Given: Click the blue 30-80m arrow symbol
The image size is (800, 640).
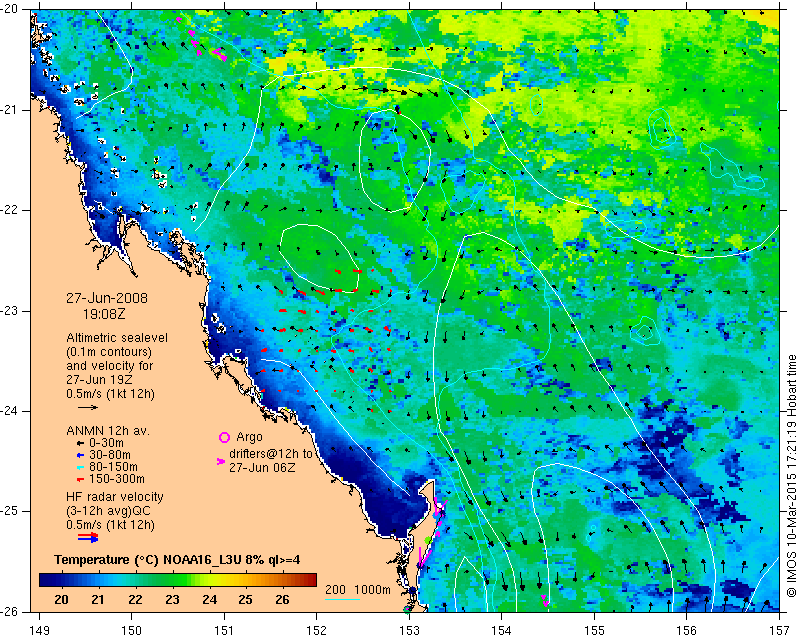Looking at the screenshot, I should pyautogui.click(x=80, y=455).
